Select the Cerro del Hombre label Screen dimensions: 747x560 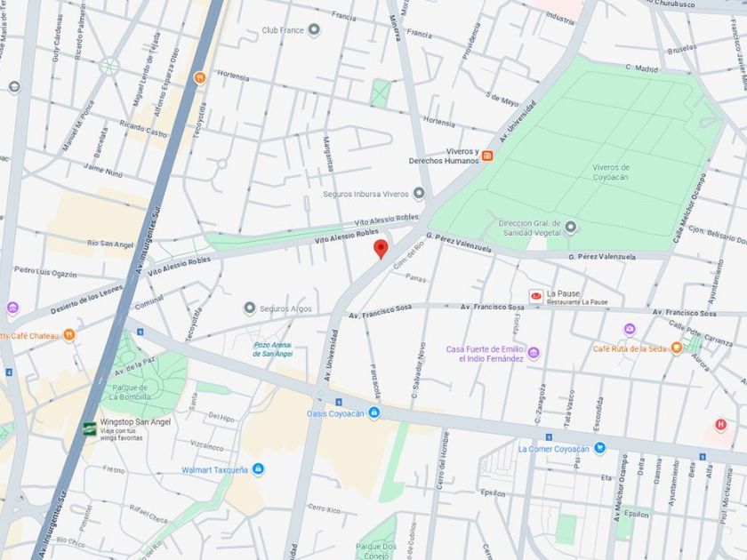443,460
